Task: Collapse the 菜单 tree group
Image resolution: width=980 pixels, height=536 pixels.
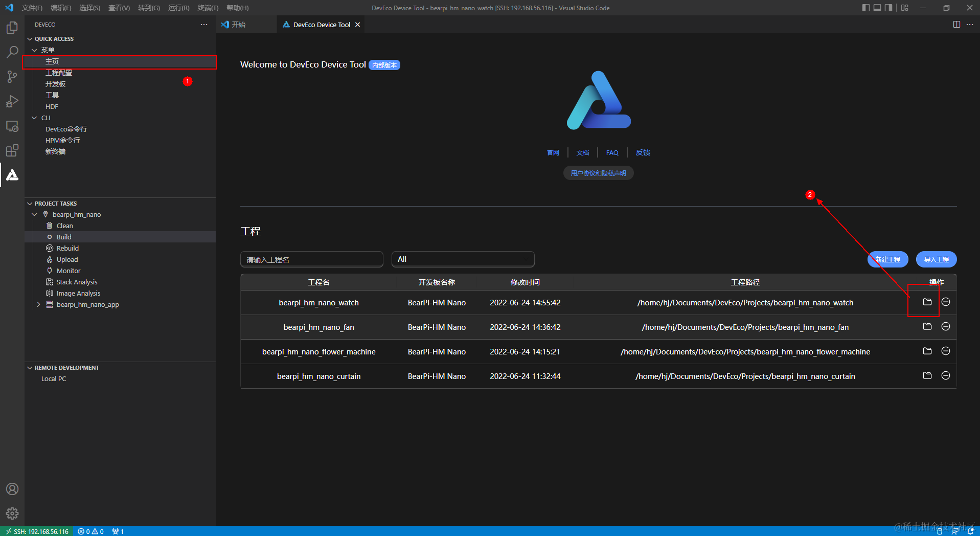Action: coord(34,50)
